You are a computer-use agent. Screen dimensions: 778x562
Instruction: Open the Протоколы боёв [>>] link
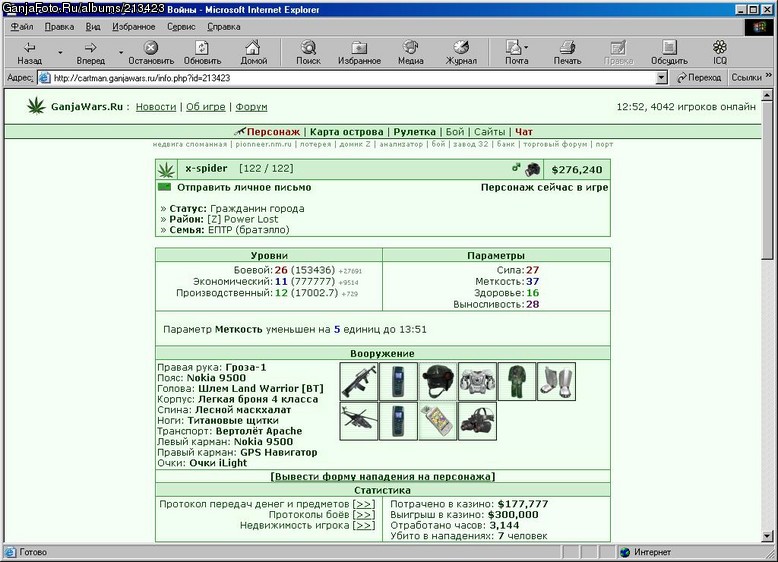(364, 515)
